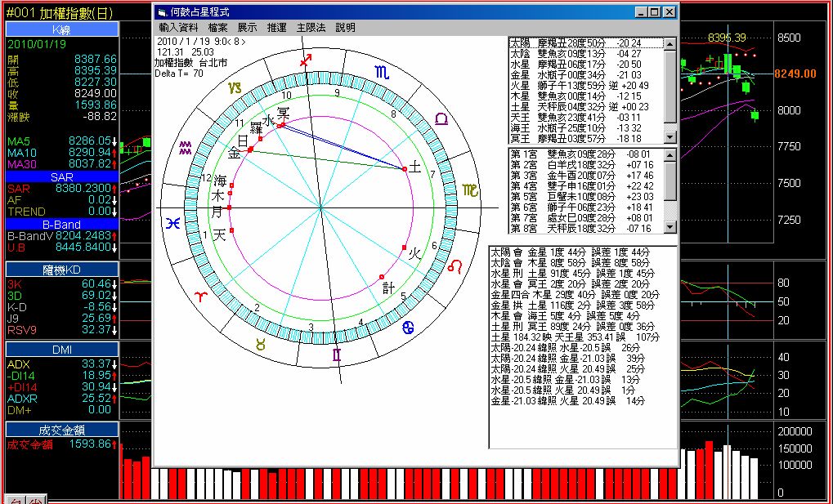Click the Sagittarius zodiac symbol on chart
This screenshot has width=833, height=504.
click(306, 60)
